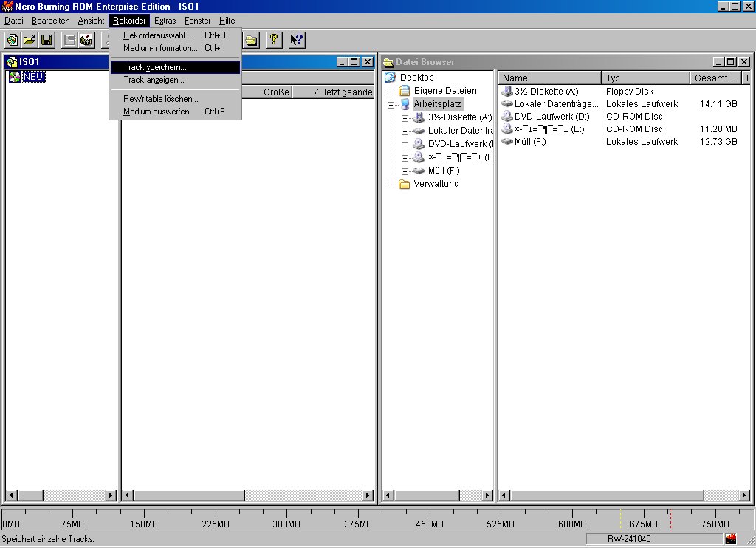The width and height of the screenshot is (756, 548).
Task: Open the Extras menu
Action: click(x=165, y=21)
